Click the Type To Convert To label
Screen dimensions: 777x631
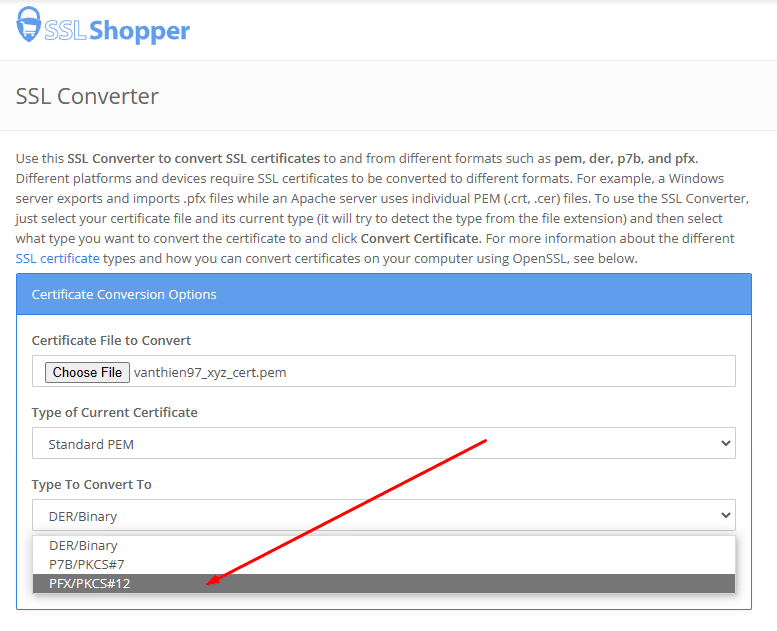(92, 485)
